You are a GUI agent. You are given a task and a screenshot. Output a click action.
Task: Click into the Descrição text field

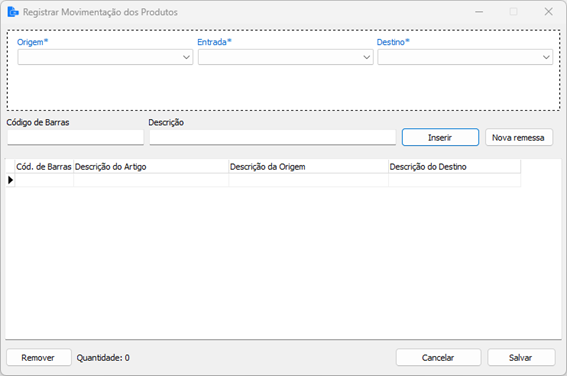click(273, 137)
